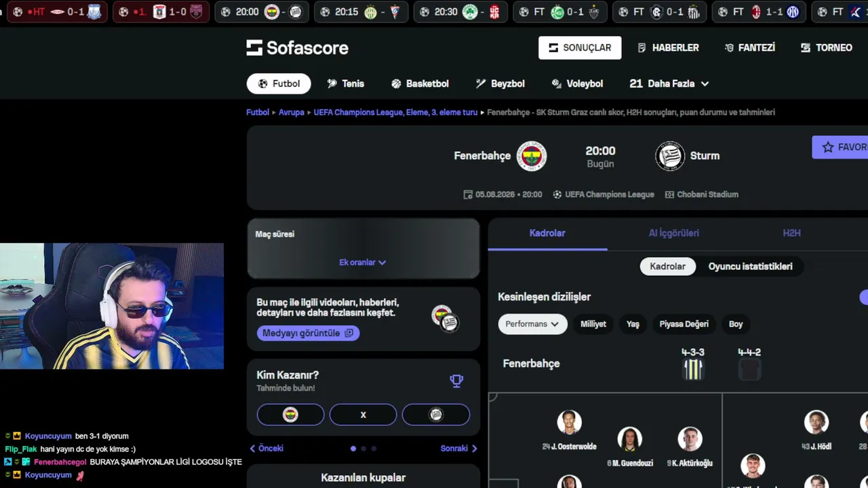This screenshot has width=868, height=488.
Task: Click the basketball icon
Action: 396,83
